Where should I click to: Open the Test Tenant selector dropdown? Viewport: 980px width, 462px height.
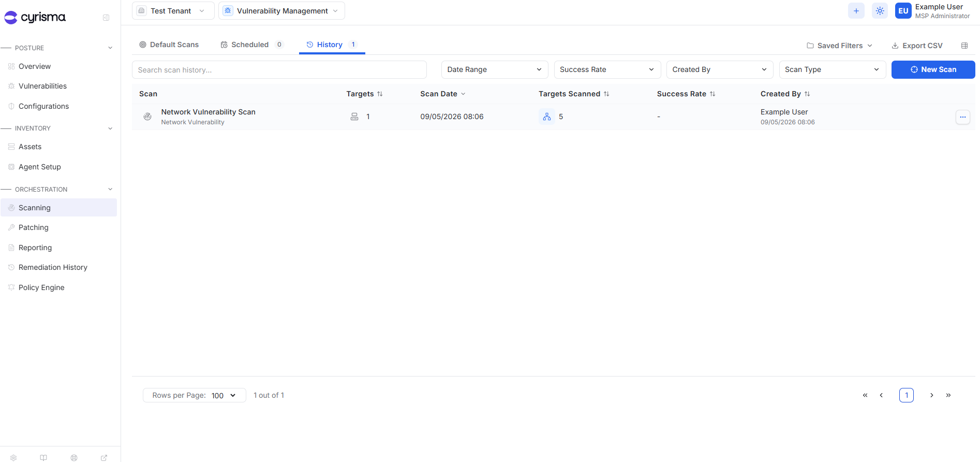coord(173,11)
